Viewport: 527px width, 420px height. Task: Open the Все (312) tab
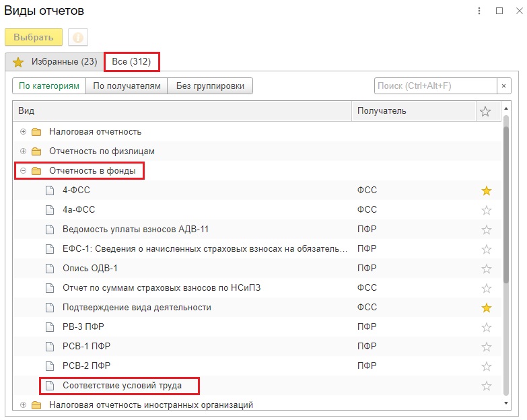131,62
